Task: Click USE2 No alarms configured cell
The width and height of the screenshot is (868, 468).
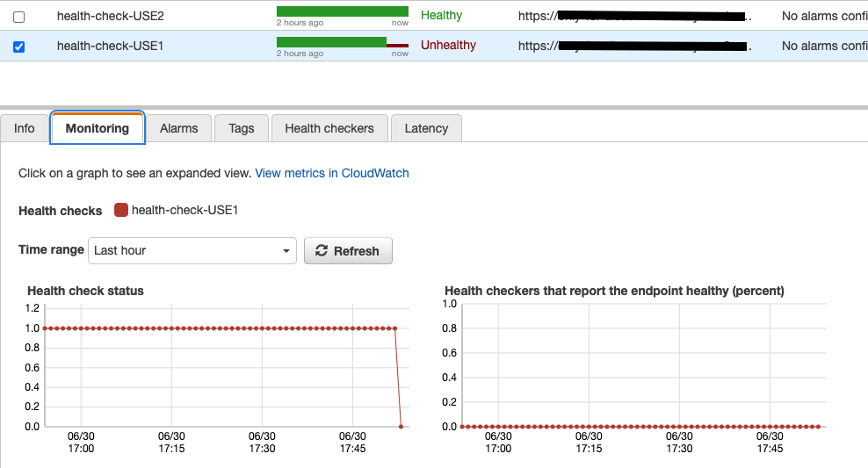Action: [x=825, y=16]
